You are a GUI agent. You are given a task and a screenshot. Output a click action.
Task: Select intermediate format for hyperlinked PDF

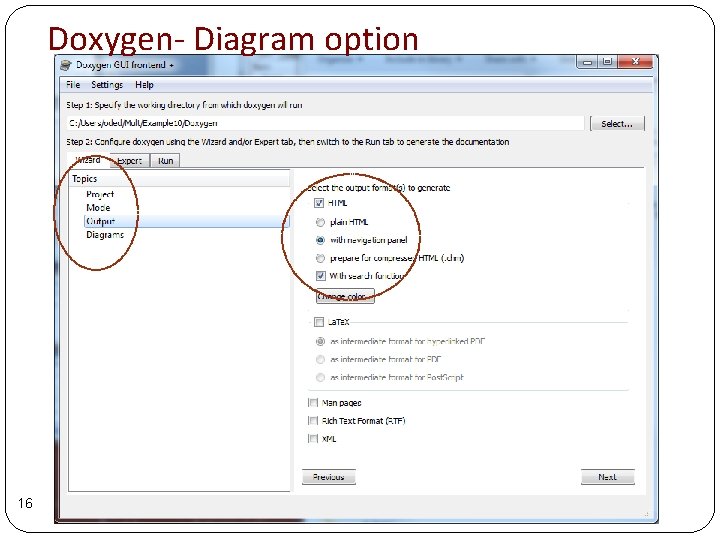tap(320, 342)
